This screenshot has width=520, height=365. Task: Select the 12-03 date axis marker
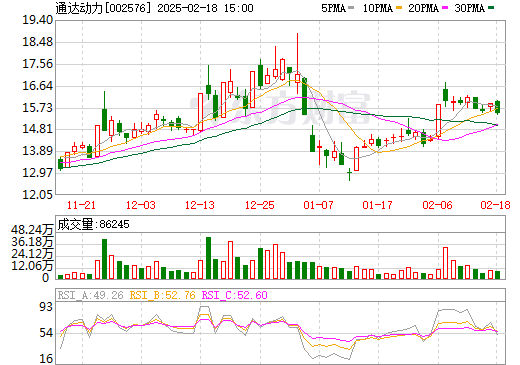click(x=141, y=205)
